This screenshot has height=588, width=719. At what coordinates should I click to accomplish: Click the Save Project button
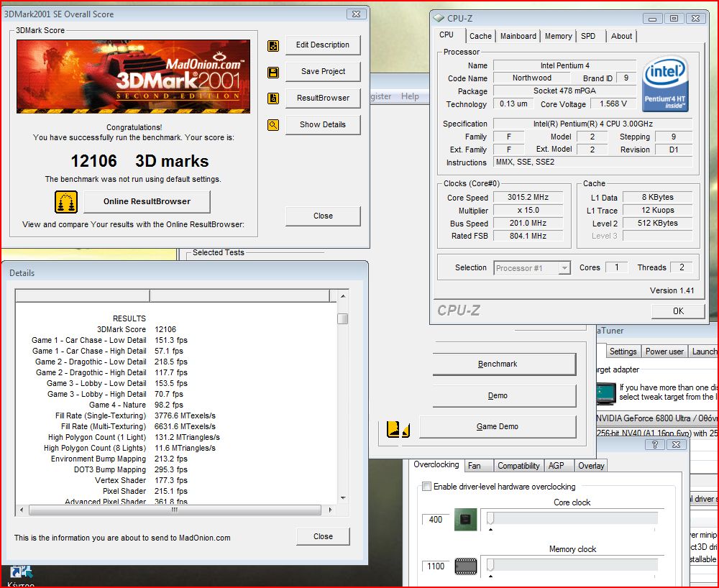point(323,71)
